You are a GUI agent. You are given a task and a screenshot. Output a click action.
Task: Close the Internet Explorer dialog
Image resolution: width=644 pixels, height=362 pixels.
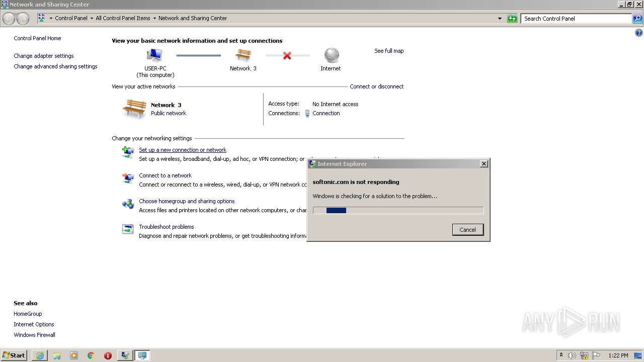click(x=484, y=164)
